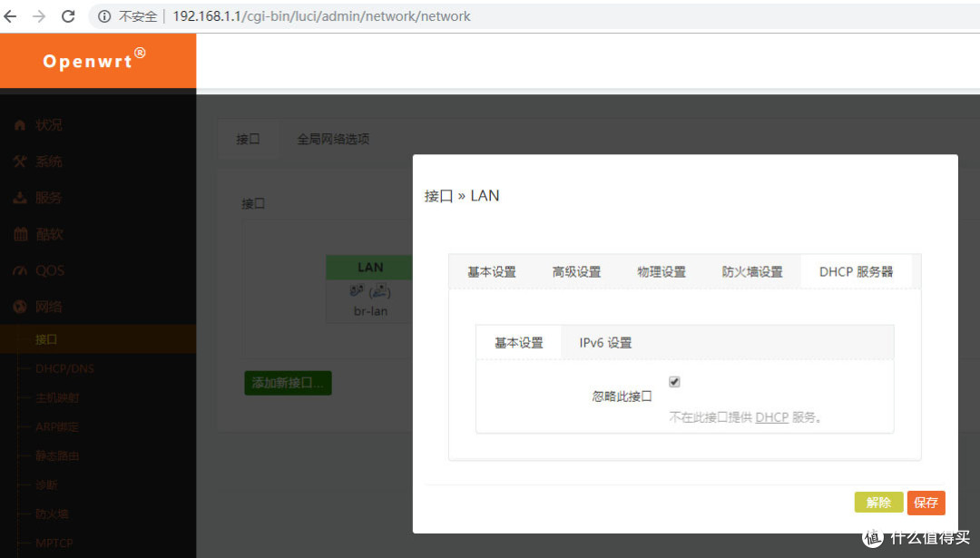Disable DHCP ignore option for LAN
980x558 pixels.
pos(674,381)
